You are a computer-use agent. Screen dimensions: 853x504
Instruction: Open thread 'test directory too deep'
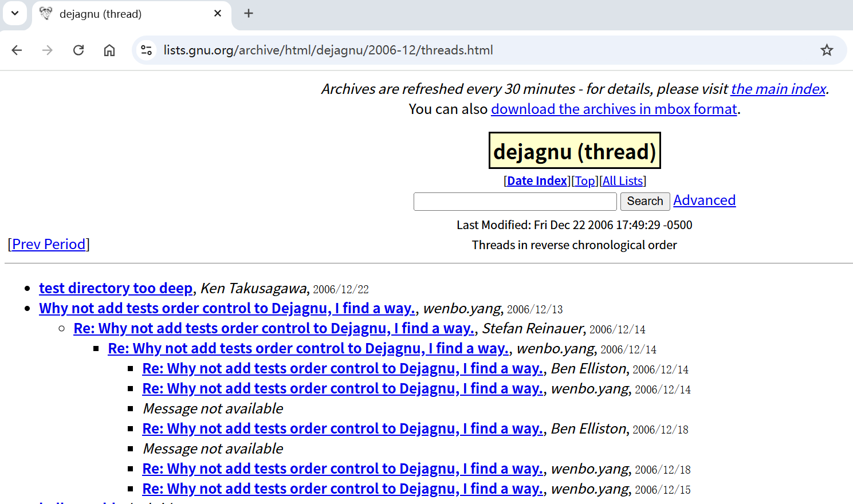(x=116, y=288)
